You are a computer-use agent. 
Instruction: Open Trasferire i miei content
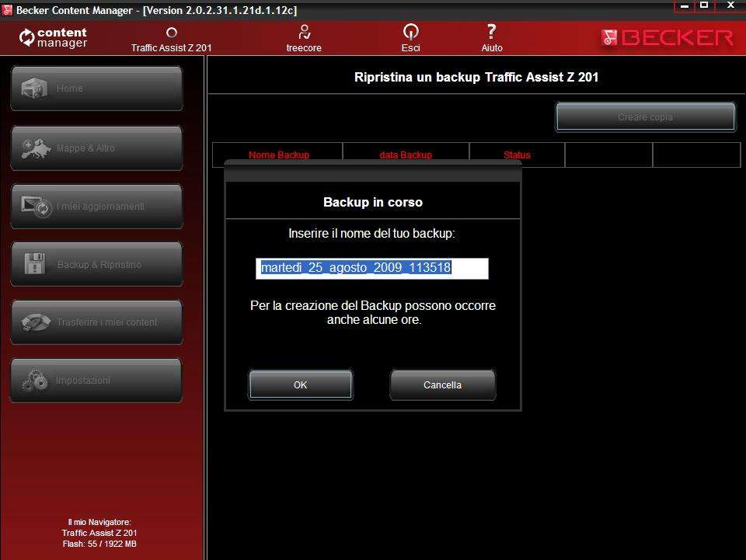(x=96, y=322)
